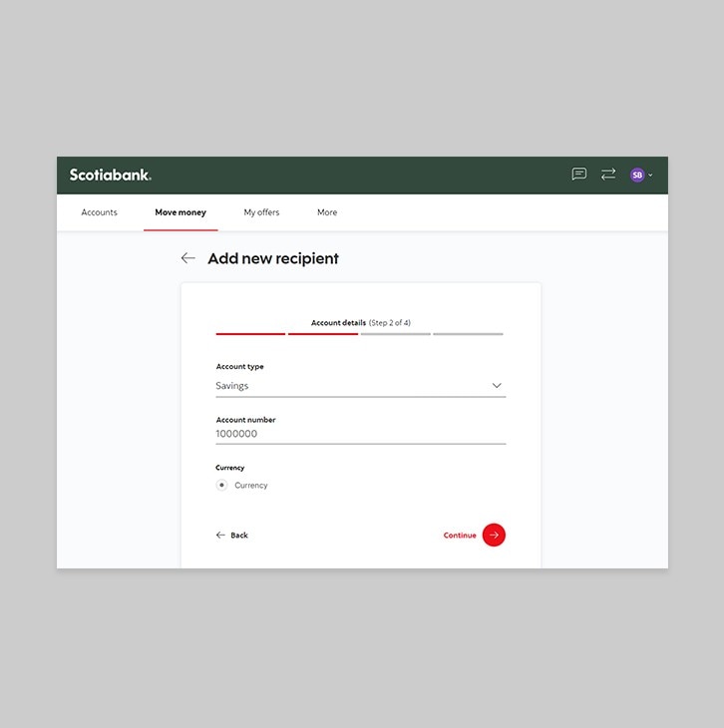Click the fourth progress step bar
The height and width of the screenshot is (728, 724).
pos(468,334)
